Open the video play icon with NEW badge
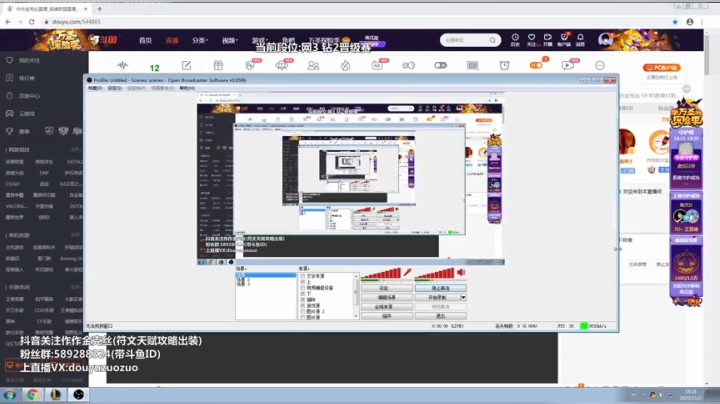Screen dimensions: 720x404 click(568, 65)
